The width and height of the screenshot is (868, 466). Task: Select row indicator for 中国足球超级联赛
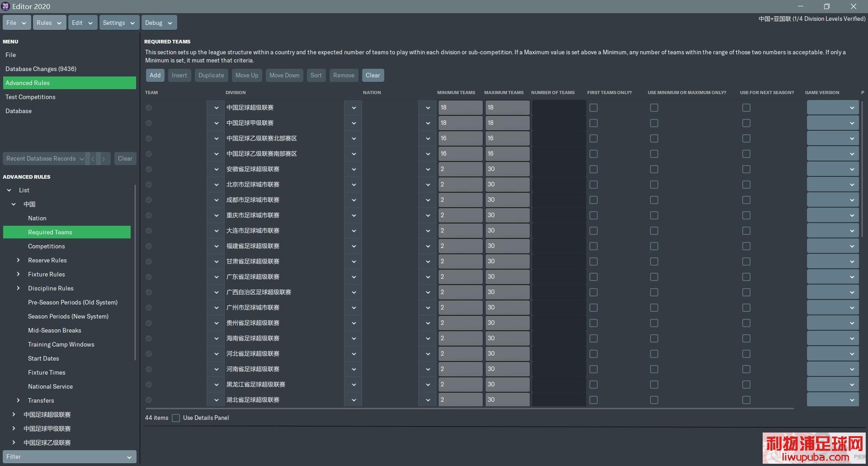click(x=149, y=108)
